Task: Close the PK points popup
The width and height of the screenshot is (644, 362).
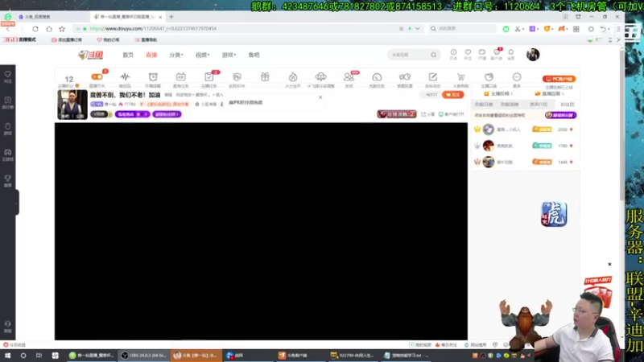Action: [320, 97]
